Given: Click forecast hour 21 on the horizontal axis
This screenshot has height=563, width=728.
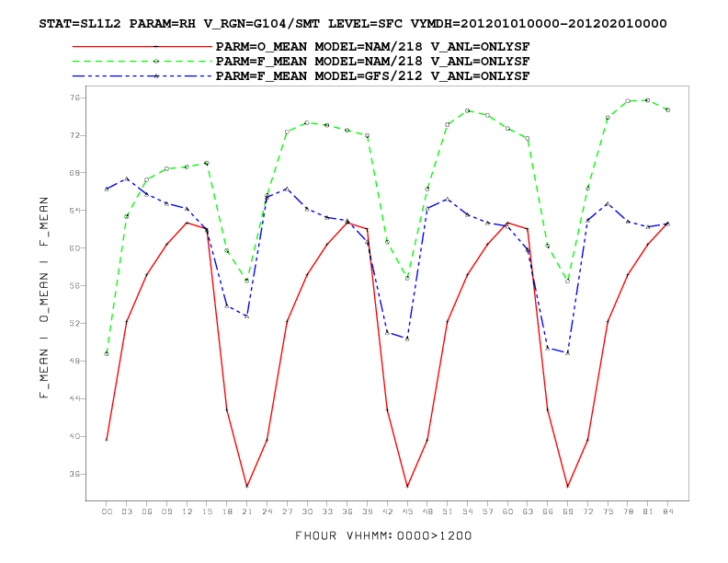Looking at the screenshot, I should 247,511.
